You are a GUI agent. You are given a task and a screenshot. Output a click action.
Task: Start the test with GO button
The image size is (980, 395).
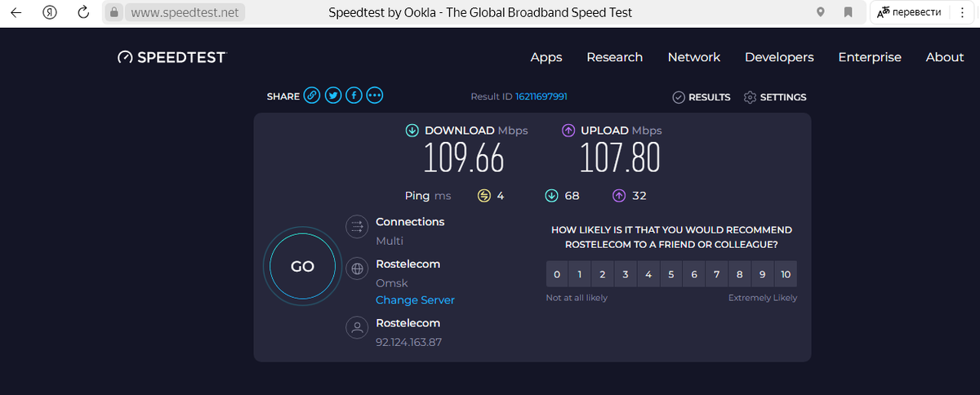(x=302, y=267)
